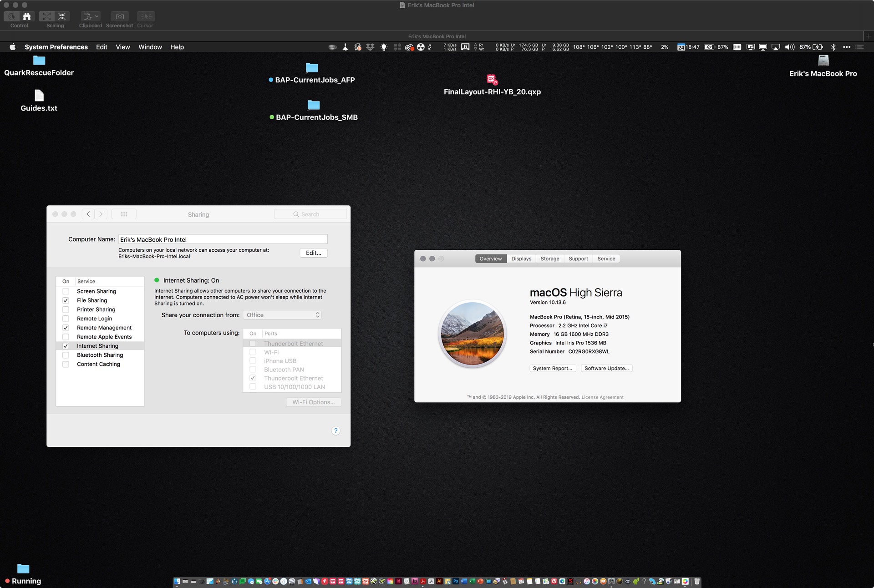Click the Edit... button for hostname

pos(314,253)
